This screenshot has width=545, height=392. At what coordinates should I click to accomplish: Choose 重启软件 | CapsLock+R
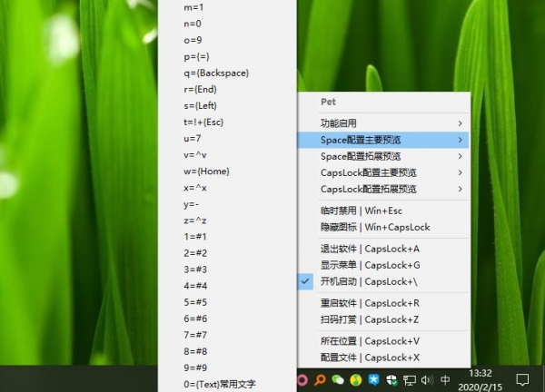click(383, 303)
